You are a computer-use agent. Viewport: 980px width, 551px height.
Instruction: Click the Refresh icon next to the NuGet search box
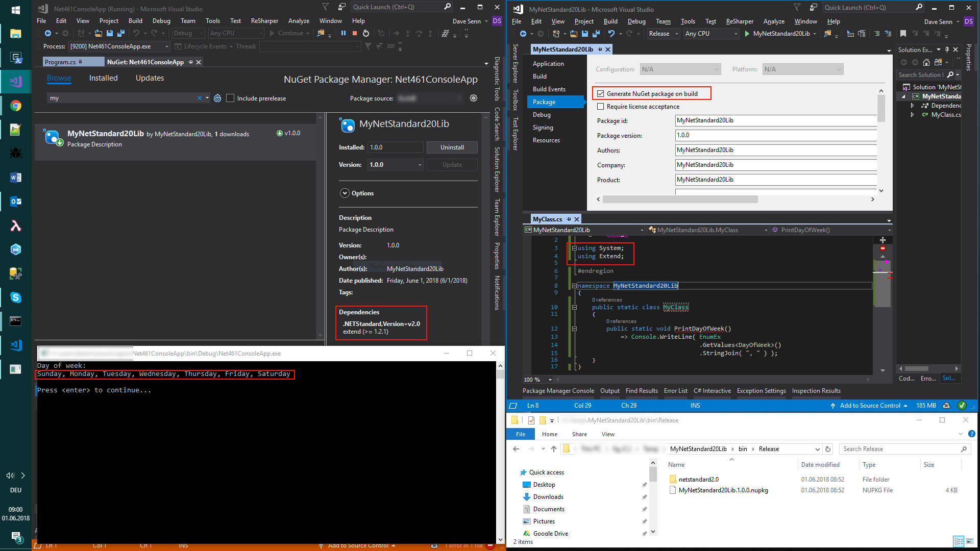(218, 98)
